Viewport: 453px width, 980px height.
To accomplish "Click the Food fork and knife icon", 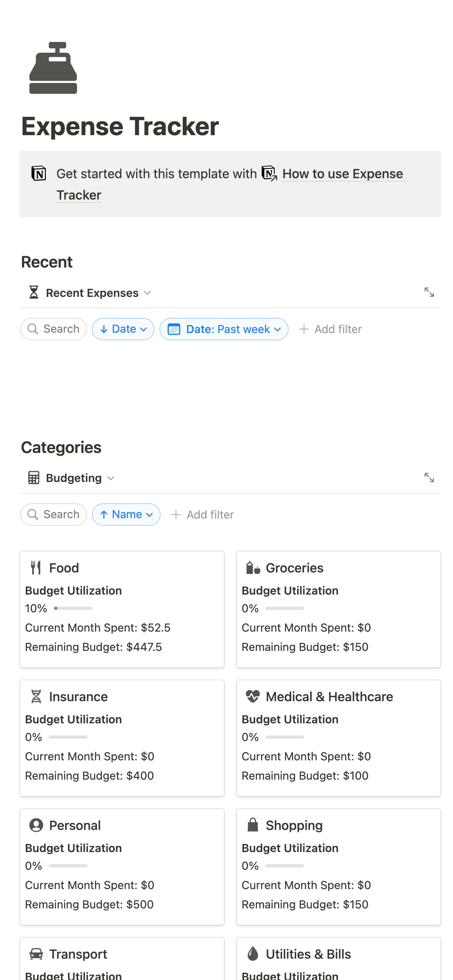I will click(36, 568).
